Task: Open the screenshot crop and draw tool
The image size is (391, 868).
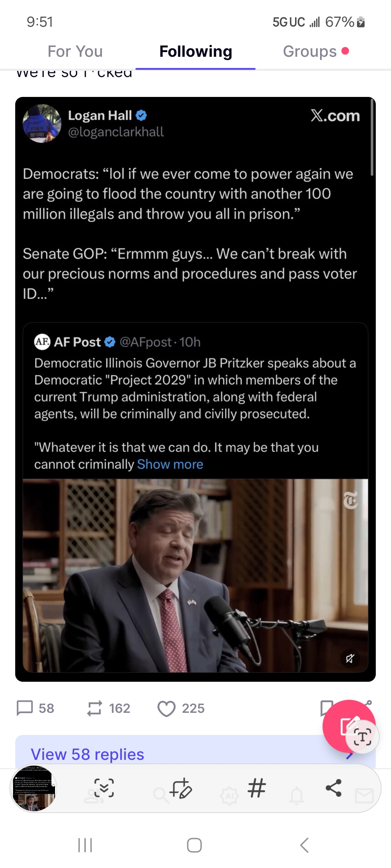Action: coord(181,788)
